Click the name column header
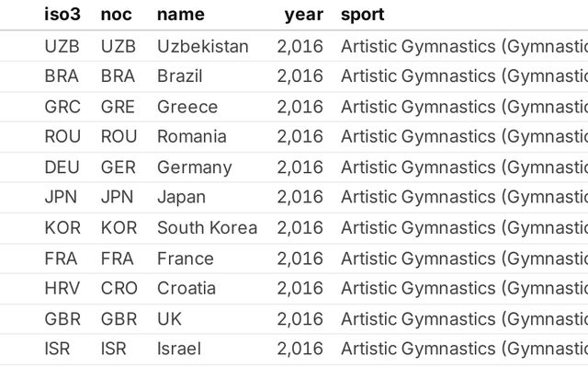This screenshot has height=368, width=588. point(181,15)
